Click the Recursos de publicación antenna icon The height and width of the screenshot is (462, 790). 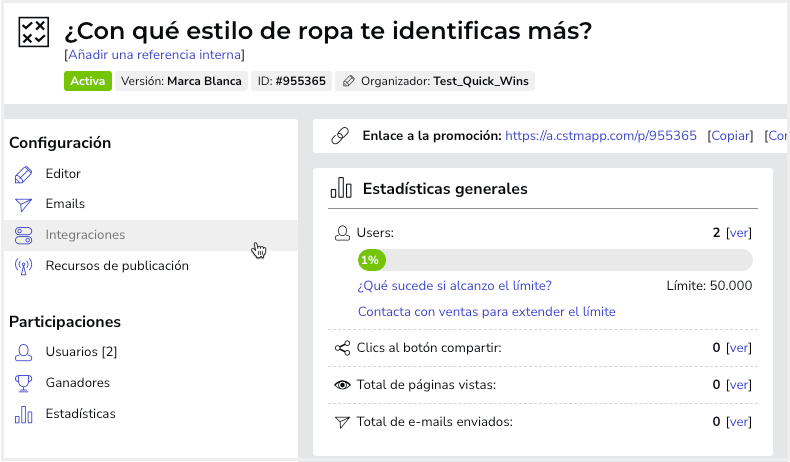click(x=23, y=266)
